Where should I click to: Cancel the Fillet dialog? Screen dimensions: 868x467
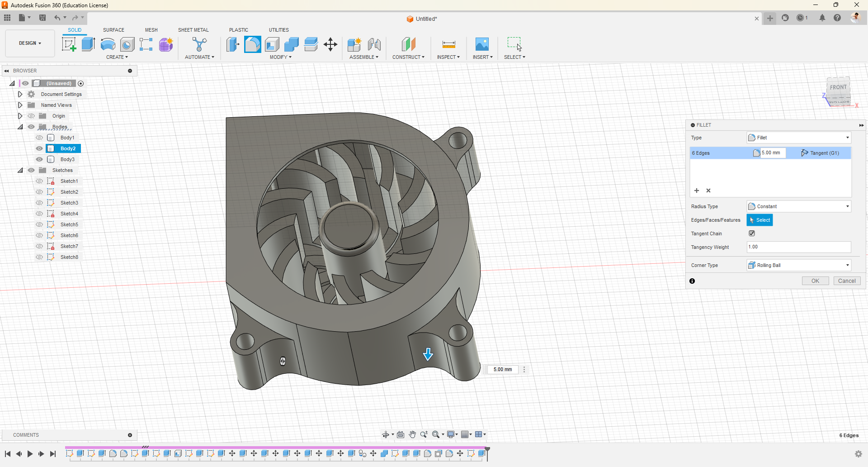click(847, 281)
